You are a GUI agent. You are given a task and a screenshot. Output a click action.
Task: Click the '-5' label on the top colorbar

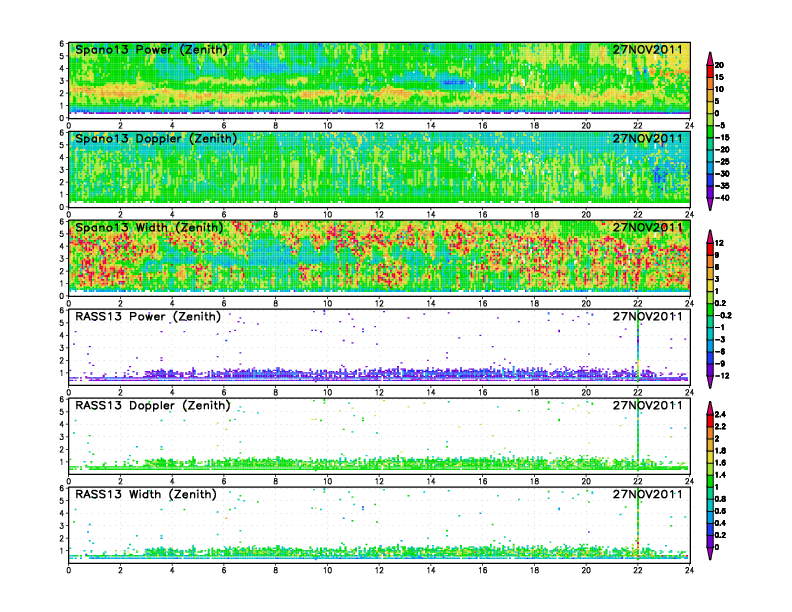point(720,125)
